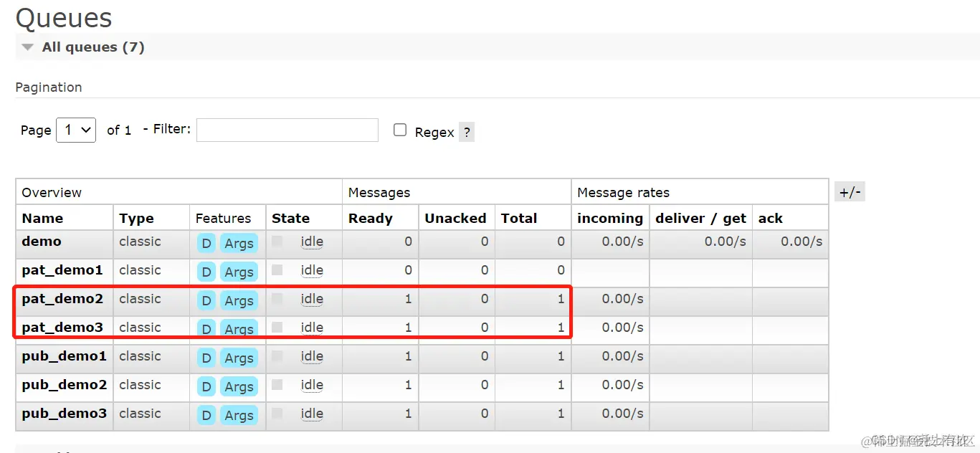The height and width of the screenshot is (453, 980).
Task: Open the pat_demo1 queue
Action: (x=62, y=270)
